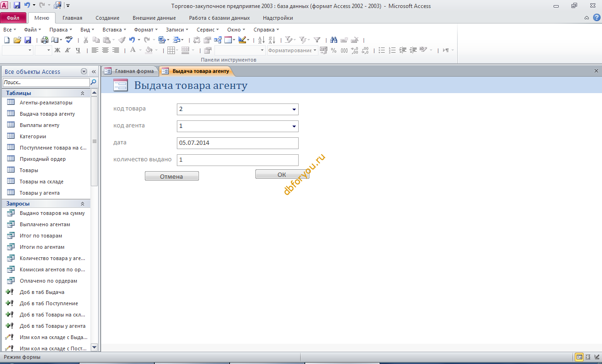This screenshot has height=364, width=602.
Task: Run the ABC spell check icon
Action: coord(69,40)
